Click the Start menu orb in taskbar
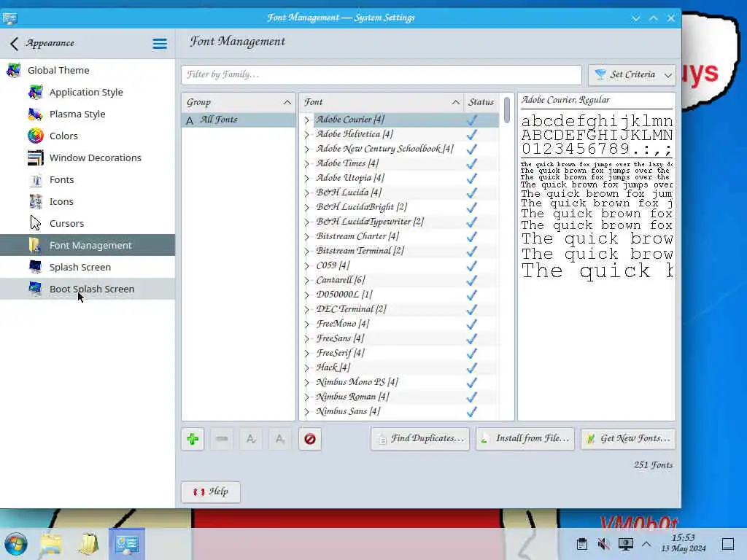Image resolution: width=747 pixels, height=560 pixels. click(16, 544)
